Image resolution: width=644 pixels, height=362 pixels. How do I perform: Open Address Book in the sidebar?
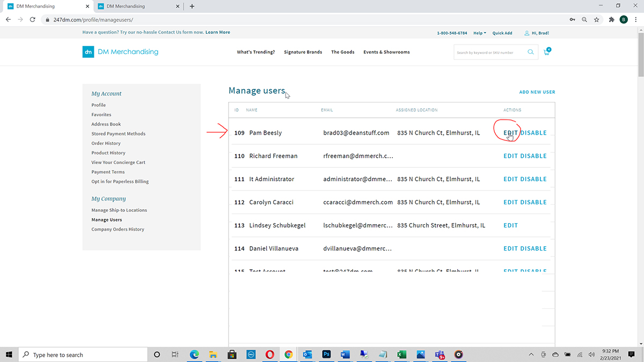pyautogui.click(x=106, y=124)
